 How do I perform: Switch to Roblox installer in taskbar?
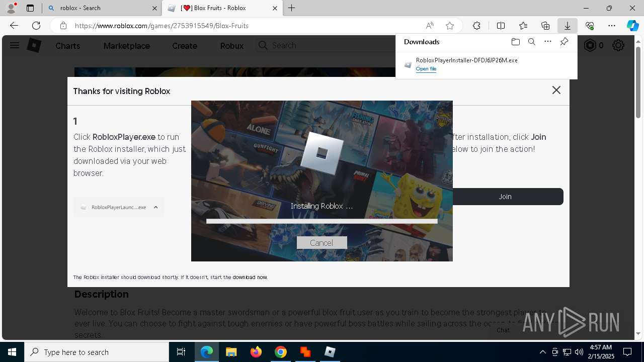(x=330, y=352)
